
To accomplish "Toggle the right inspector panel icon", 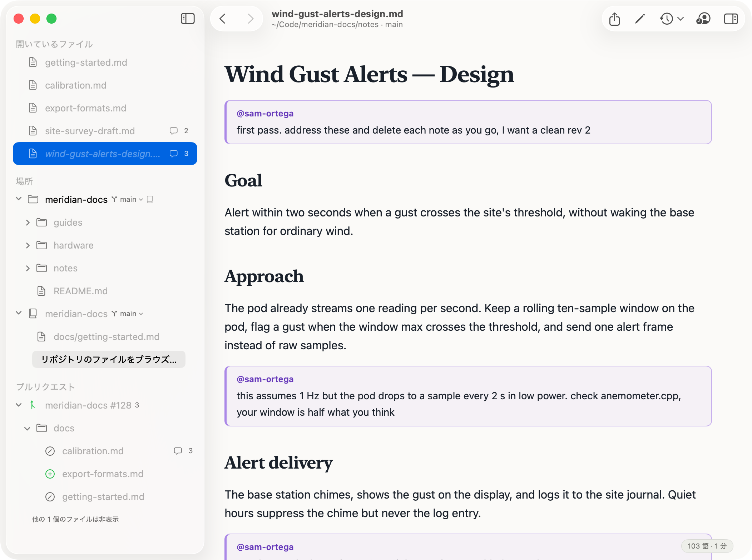I will point(731,19).
